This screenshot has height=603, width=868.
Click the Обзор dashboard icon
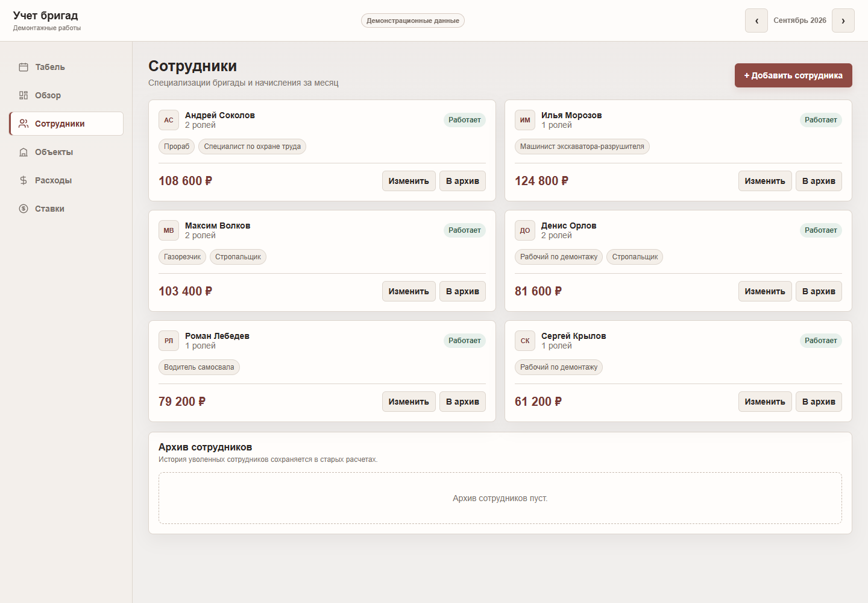click(24, 95)
